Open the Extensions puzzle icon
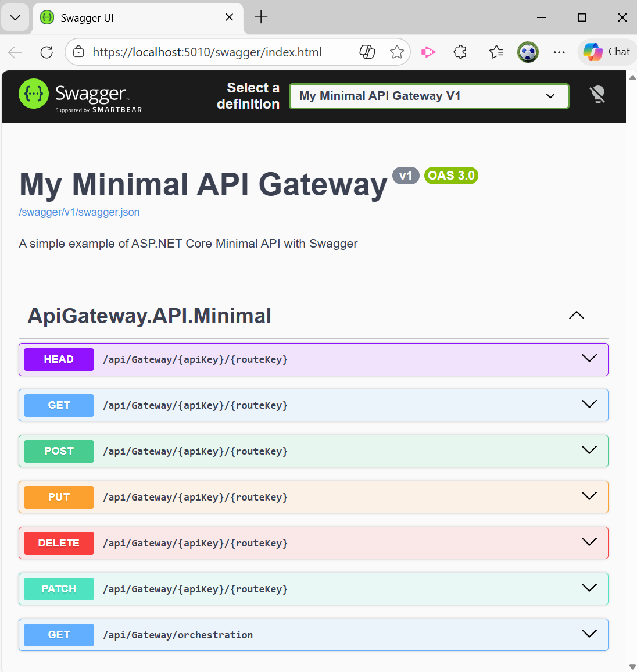 pyautogui.click(x=460, y=52)
